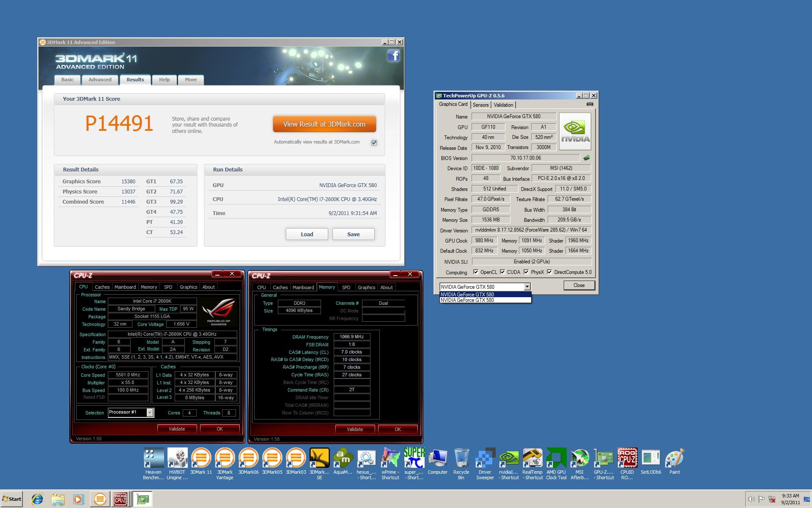The width and height of the screenshot is (812, 508).
Task: Toggle automatically view results at 3DMark.com
Action: (x=374, y=143)
